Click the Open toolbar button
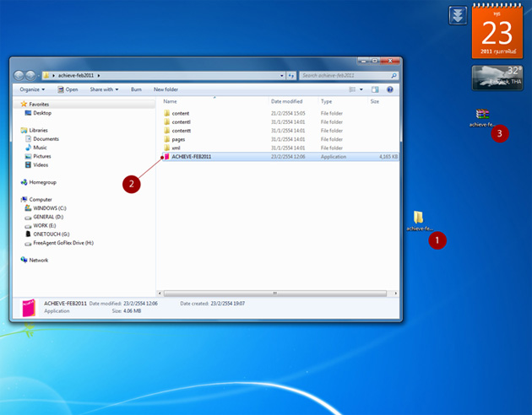Image resolution: width=532 pixels, height=415 pixels. pyautogui.click(x=68, y=89)
